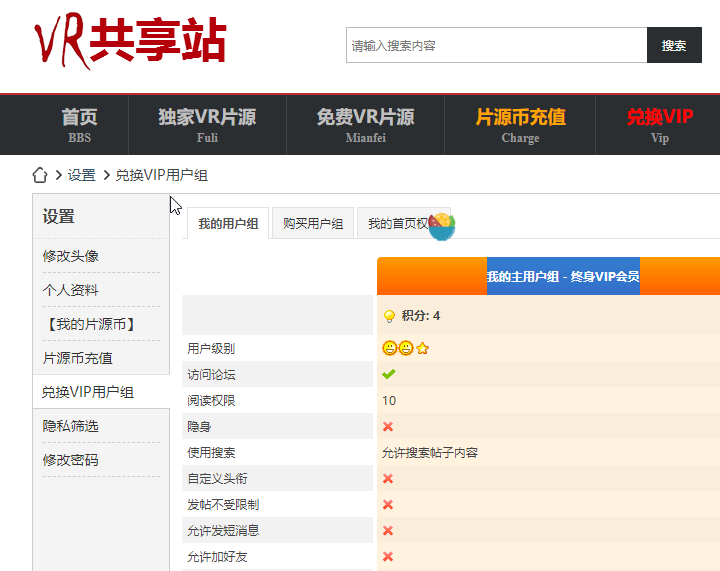
Task: Open 个人资料 in settings sidebar
Action: click(71, 290)
